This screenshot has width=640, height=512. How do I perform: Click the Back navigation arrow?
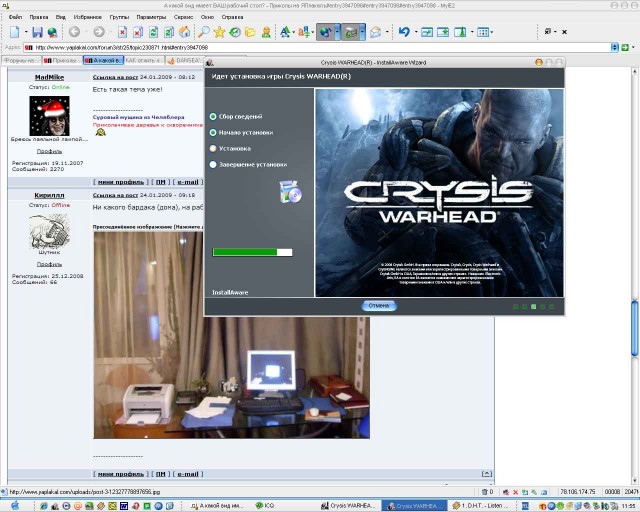(74, 32)
